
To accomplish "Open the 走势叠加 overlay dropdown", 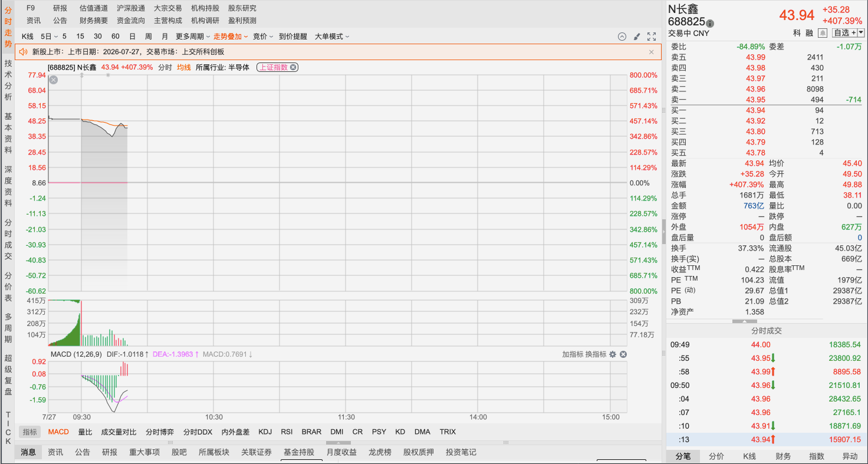I will click(231, 37).
